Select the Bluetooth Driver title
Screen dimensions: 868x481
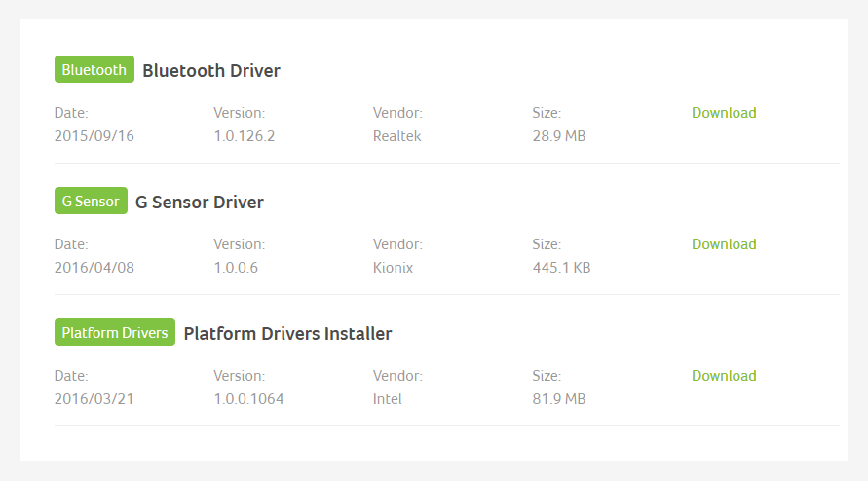(211, 71)
